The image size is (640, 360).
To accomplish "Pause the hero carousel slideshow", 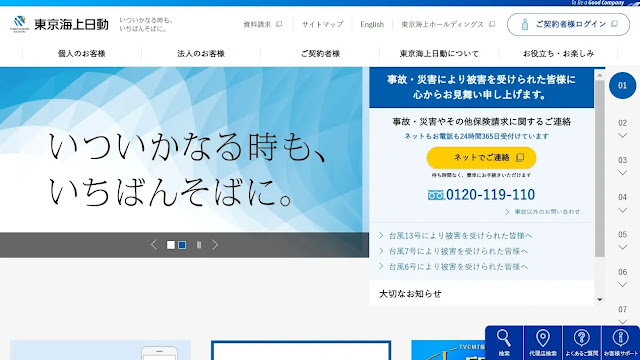I will 199,245.
